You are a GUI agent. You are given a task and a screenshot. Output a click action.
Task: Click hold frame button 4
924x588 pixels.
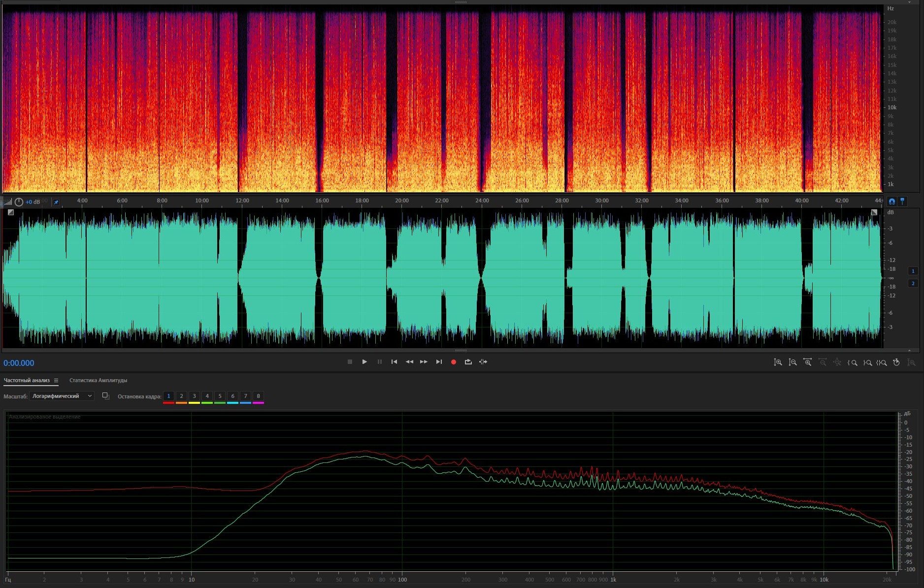(207, 396)
